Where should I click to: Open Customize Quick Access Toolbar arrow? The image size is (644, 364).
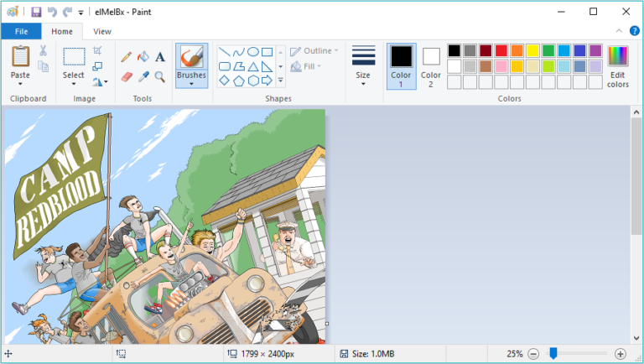80,13
